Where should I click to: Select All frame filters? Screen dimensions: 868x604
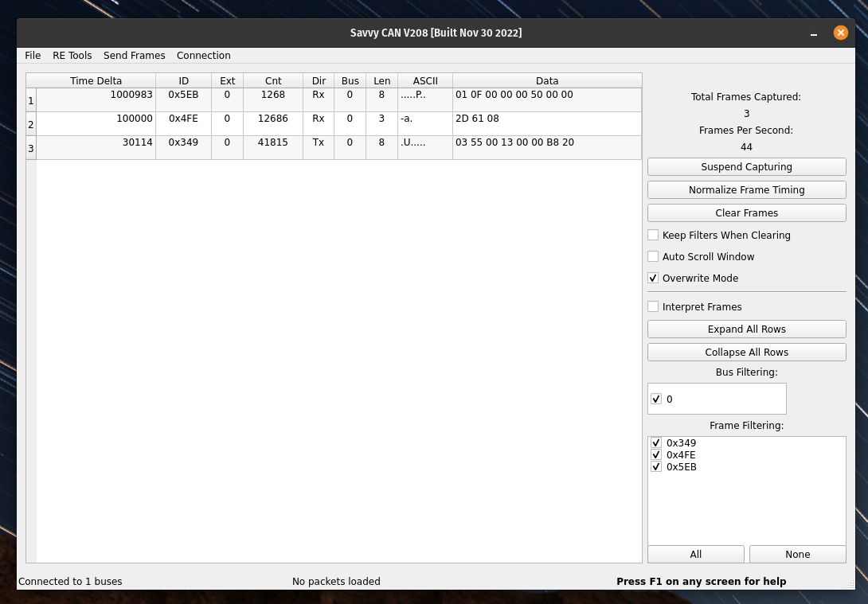695,555
